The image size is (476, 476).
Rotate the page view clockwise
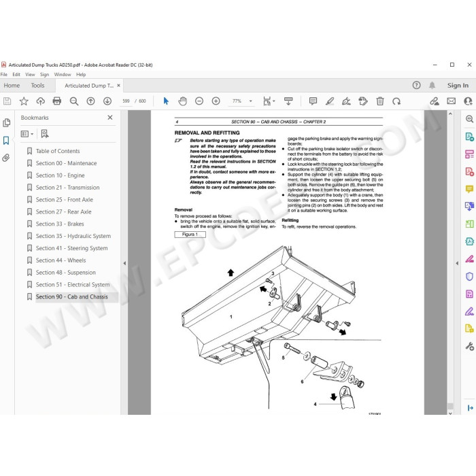[396, 101]
